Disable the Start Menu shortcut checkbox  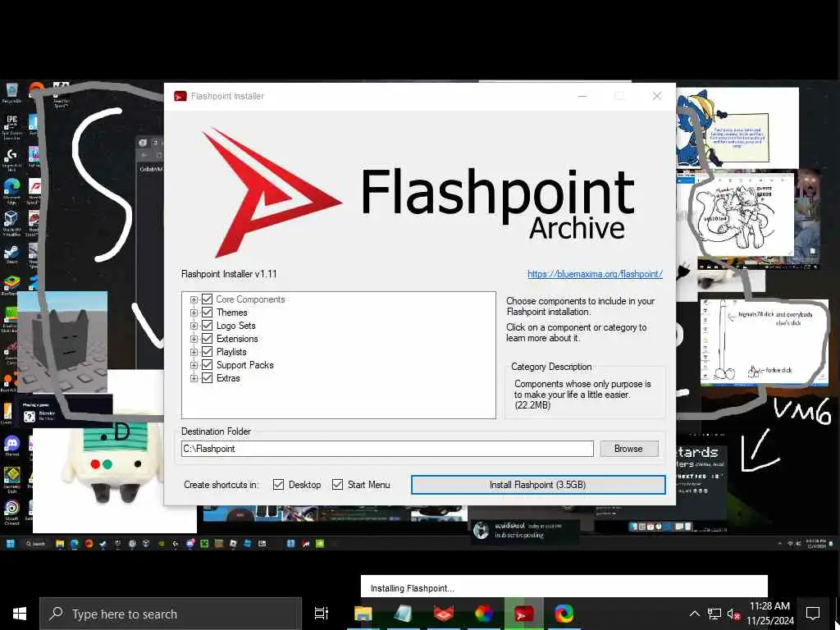(x=337, y=485)
